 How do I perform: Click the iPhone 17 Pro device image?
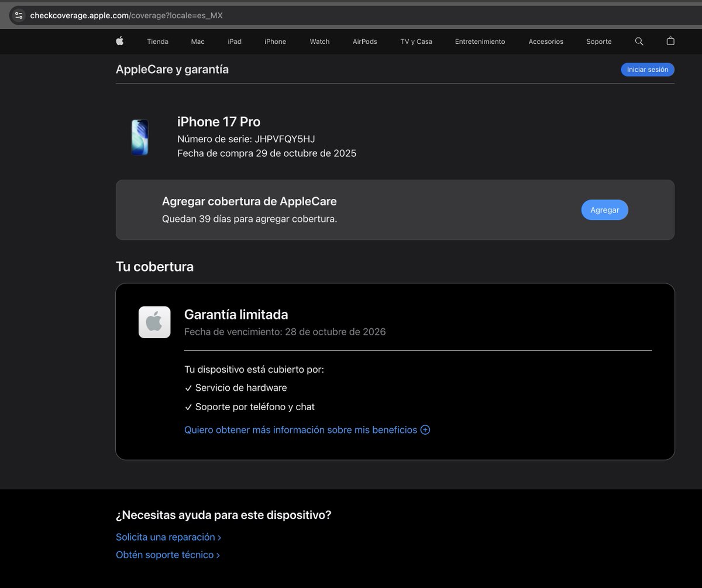[140, 137]
